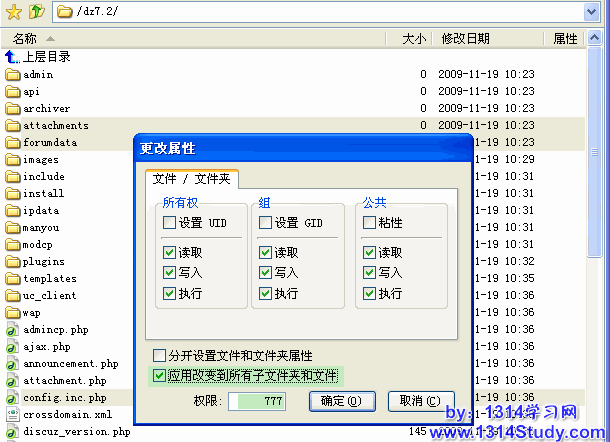Select the uc_client folder icon
610x442 pixels.
pyautogui.click(x=13, y=296)
